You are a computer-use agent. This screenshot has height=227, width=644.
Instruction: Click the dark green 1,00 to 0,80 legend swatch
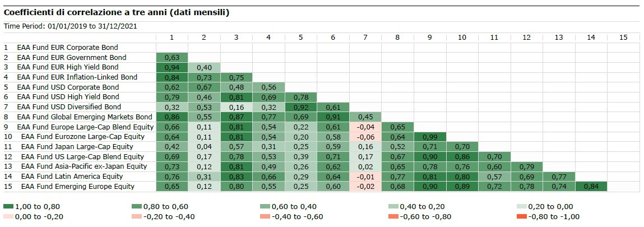tap(8, 207)
